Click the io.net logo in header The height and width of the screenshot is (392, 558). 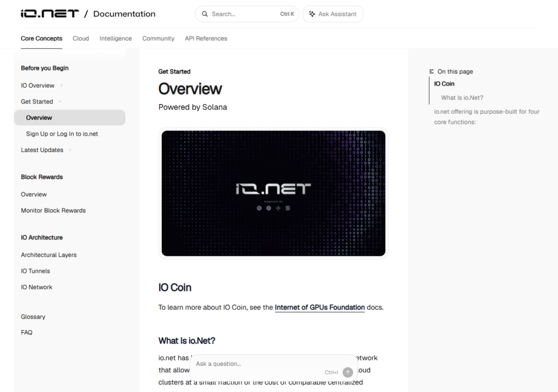point(50,14)
